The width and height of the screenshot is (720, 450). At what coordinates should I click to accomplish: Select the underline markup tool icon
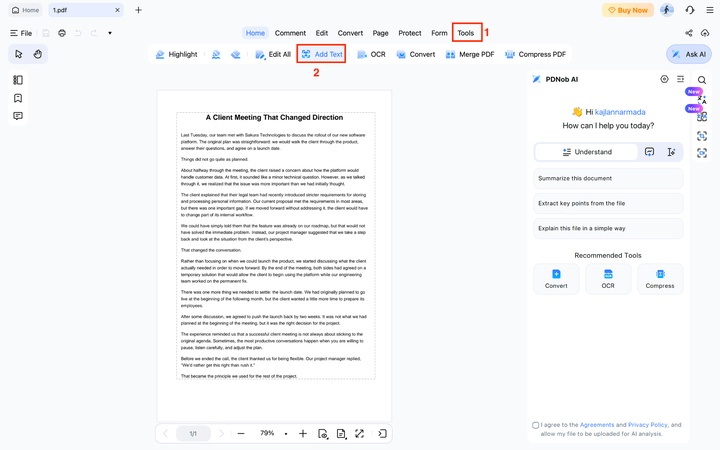[216, 54]
